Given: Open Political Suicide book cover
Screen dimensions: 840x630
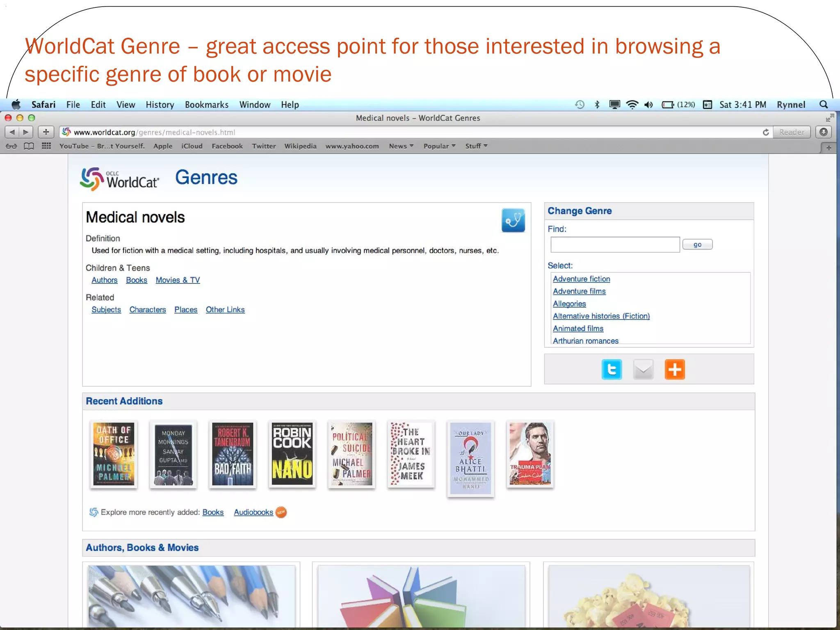Looking at the screenshot, I should (x=352, y=454).
